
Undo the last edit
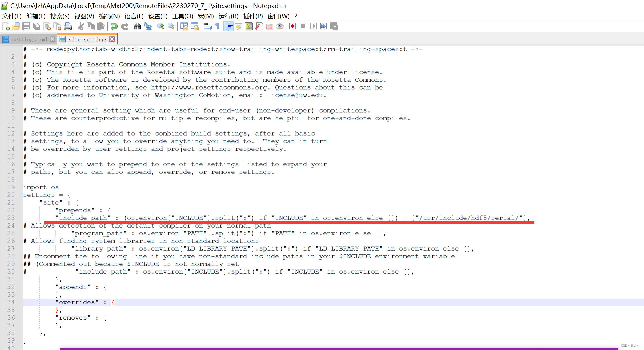pos(114,26)
